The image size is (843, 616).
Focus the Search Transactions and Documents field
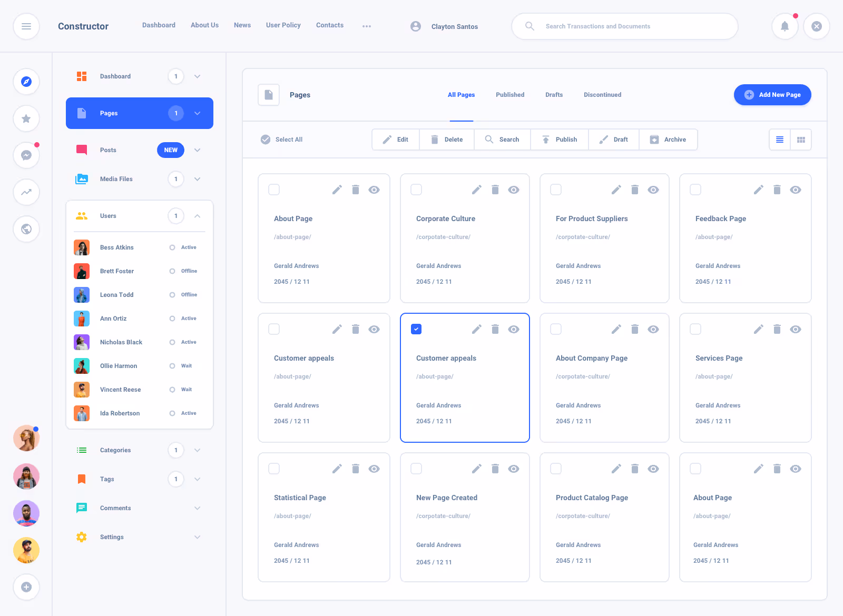(624, 26)
